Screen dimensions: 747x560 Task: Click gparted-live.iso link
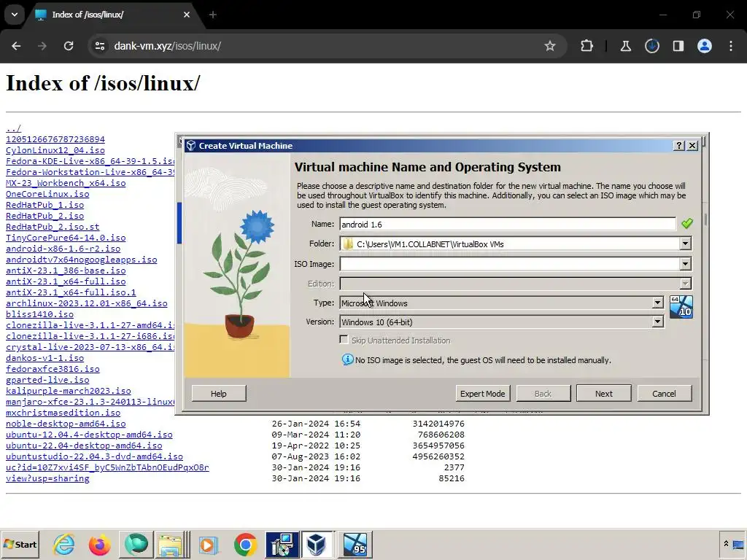coord(47,379)
